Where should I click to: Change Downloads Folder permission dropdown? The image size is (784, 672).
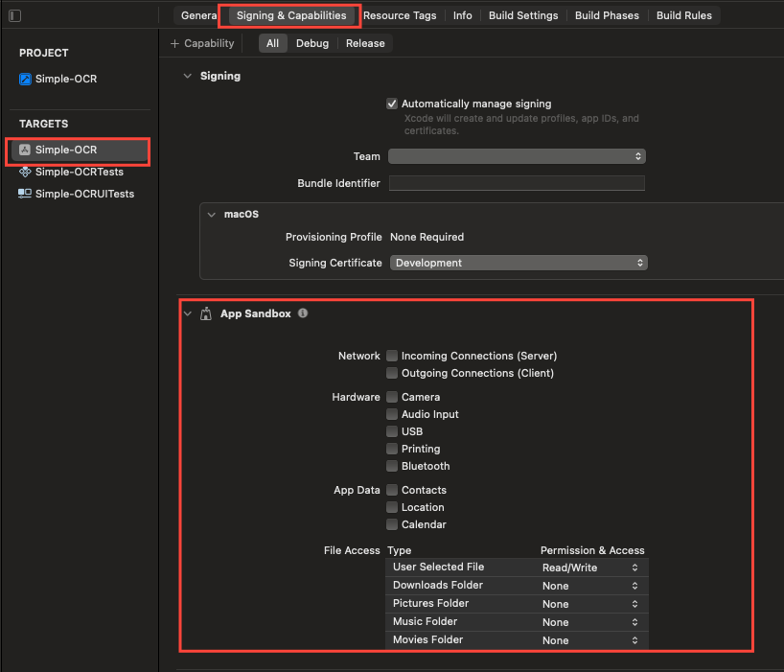[590, 586]
